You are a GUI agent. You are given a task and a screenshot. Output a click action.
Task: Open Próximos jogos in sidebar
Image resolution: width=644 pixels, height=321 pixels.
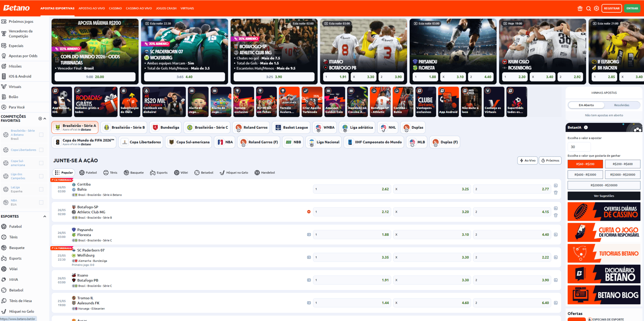point(21,21)
